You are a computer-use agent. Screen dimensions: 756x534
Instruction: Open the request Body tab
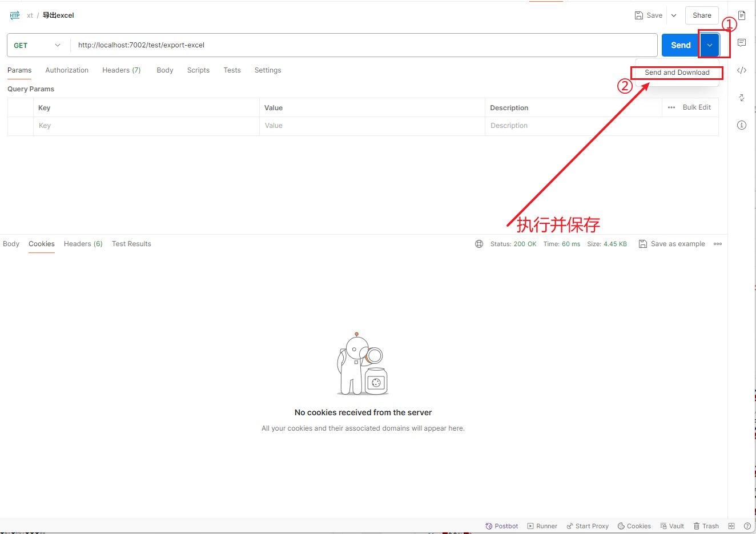tap(165, 70)
